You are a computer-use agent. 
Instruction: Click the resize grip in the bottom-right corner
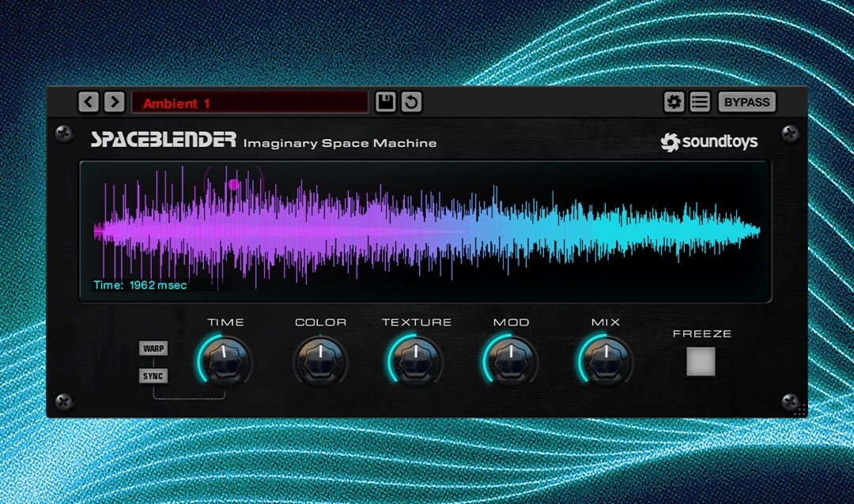point(799,409)
